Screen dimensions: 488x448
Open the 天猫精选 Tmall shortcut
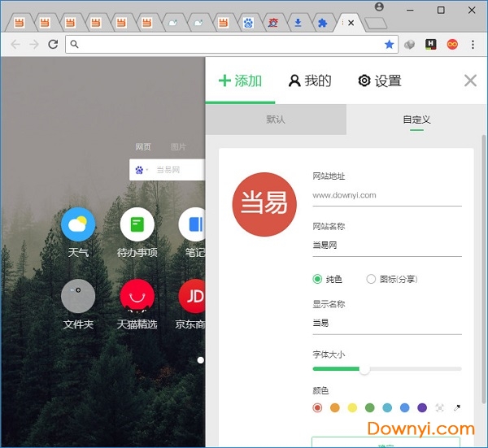point(137,296)
